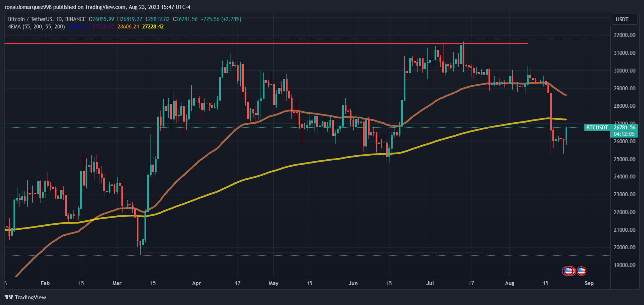Click the 30000.00 price axis label
The image size is (644, 305).
(x=624, y=71)
